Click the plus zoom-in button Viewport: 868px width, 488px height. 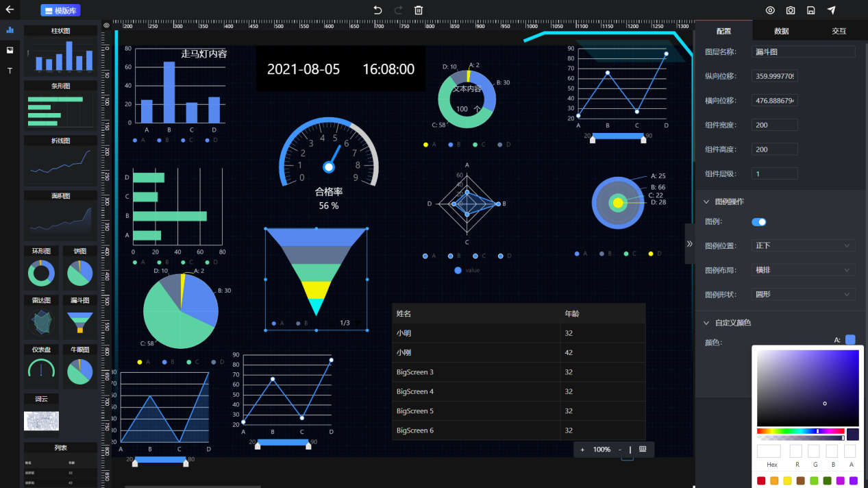pyautogui.click(x=582, y=450)
